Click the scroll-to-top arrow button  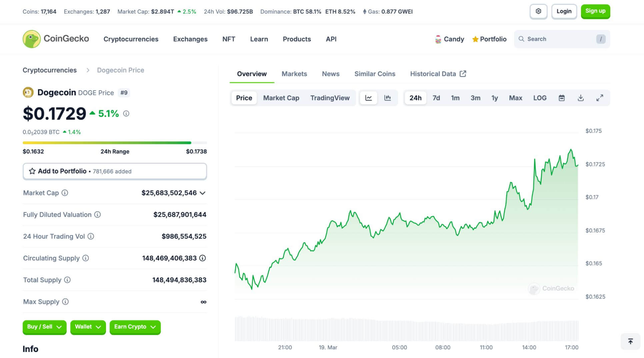click(630, 341)
